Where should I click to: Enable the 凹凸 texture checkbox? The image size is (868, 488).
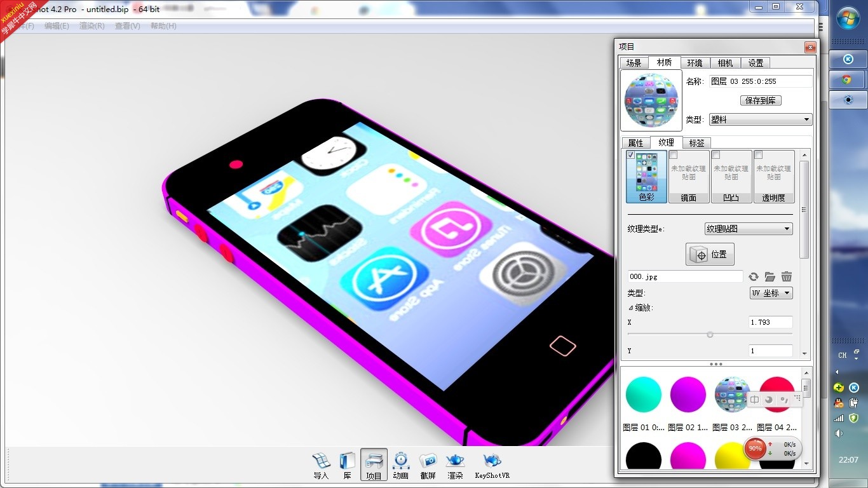click(x=715, y=154)
